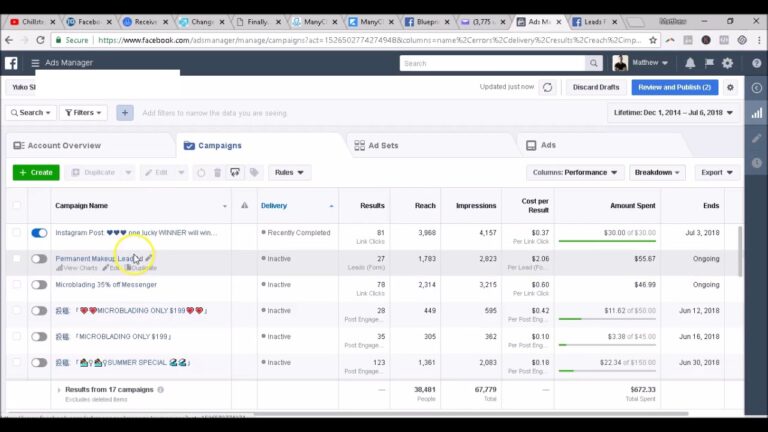Click the $11.62 of $50.00 spend bar
This screenshot has height=432, width=768.
[x=607, y=319]
